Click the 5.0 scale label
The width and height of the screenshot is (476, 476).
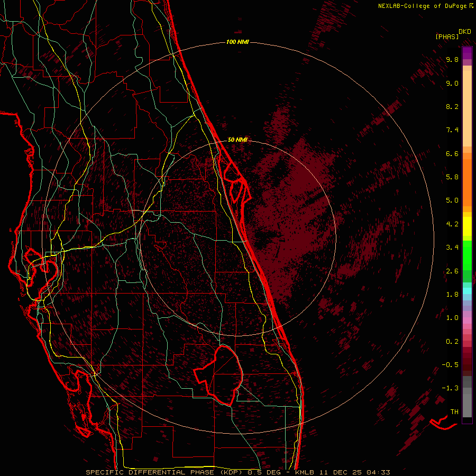[452, 200]
